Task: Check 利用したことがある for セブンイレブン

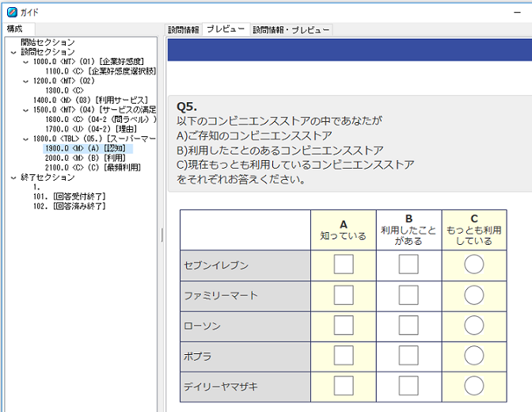Action: (408, 265)
